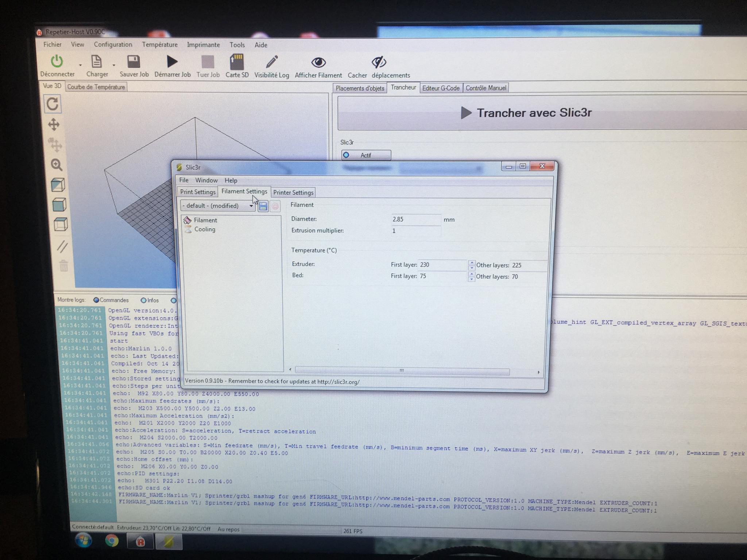Click the horizontal scrollbar in Slic3r window
The height and width of the screenshot is (560, 747).
pos(402,371)
